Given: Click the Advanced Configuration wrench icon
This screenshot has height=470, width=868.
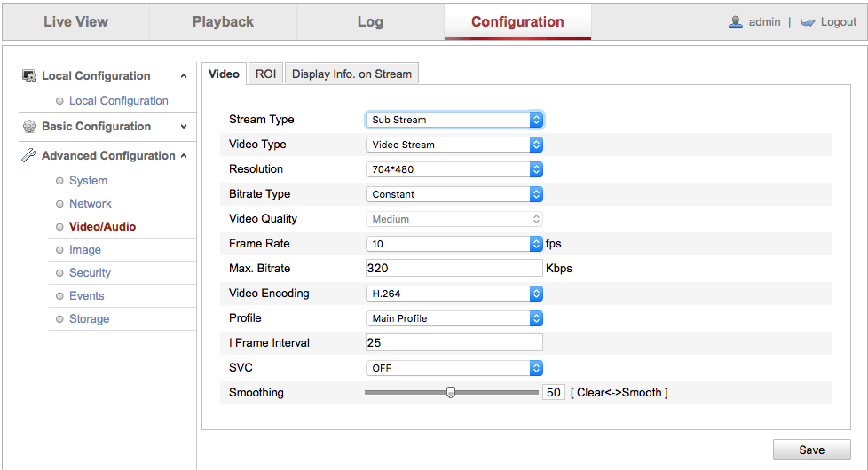Looking at the screenshot, I should click(x=28, y=155).
